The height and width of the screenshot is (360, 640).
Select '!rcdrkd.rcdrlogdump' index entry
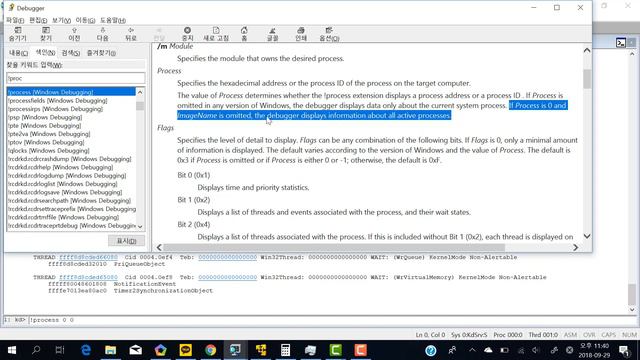click(x=67, y=176)
